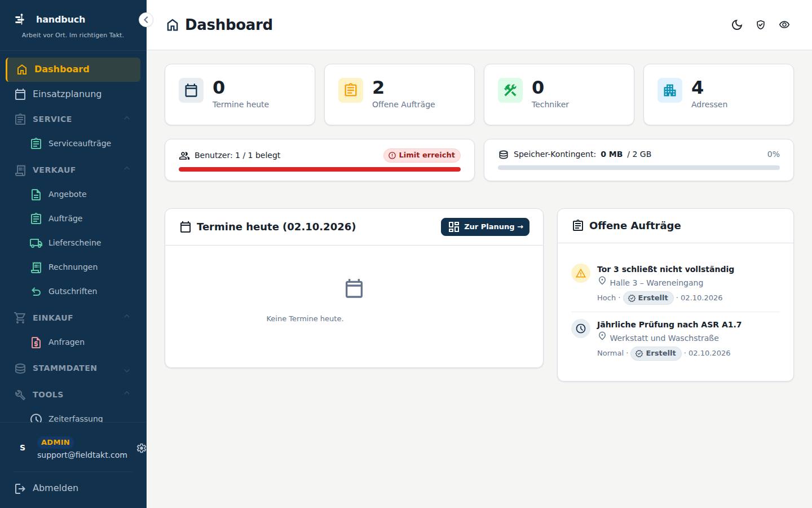Click the Aufträge clipboard icon in sidebar

click(36, 218)
